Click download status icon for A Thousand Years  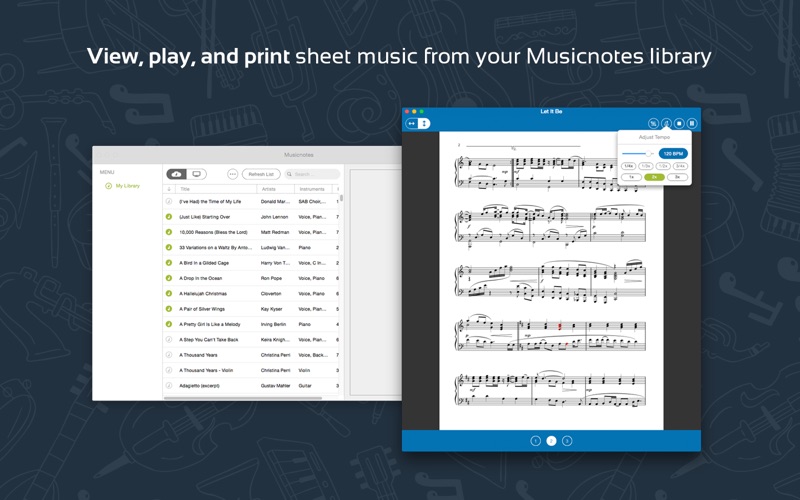[x=169, y=355]
